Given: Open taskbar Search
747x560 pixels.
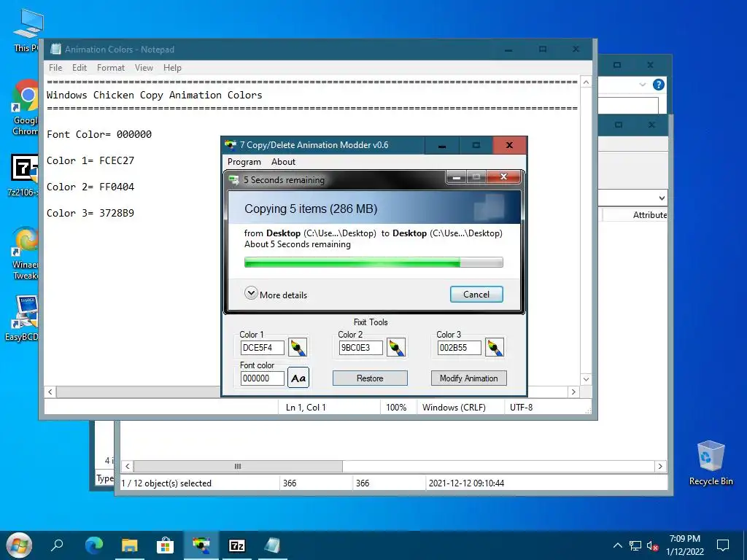Looking at the screenshot, I should pos(57,545).
